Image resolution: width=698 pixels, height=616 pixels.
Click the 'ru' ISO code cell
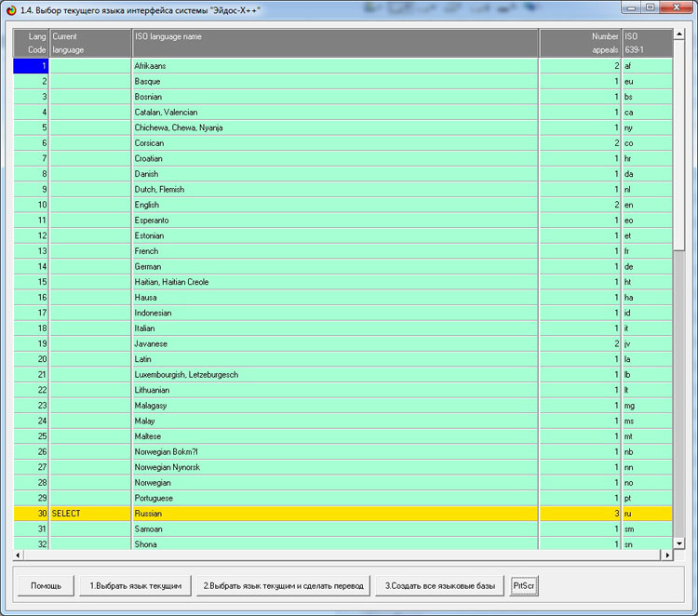(x=646, y=513)
